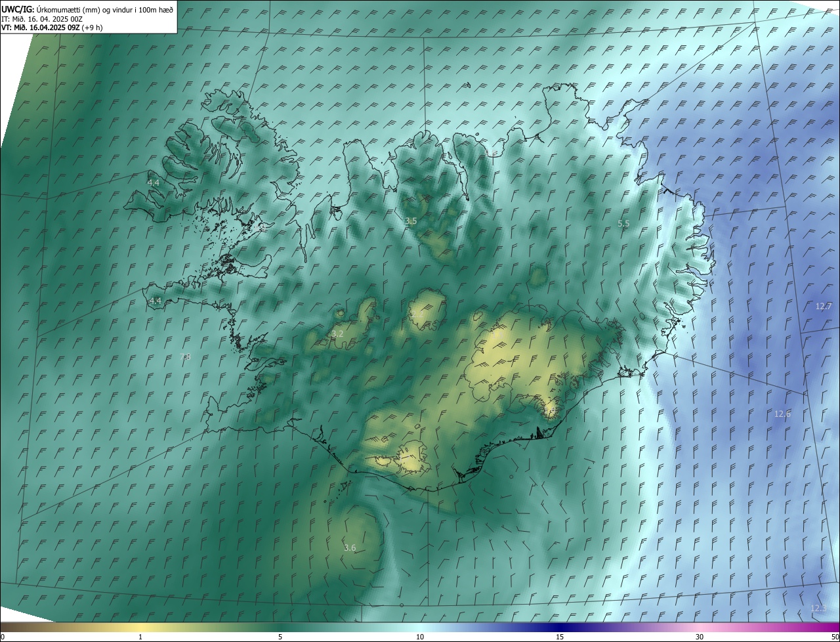Click the color scale tick label '5'
Screen dimensions: 840x642
coord(280,637)
